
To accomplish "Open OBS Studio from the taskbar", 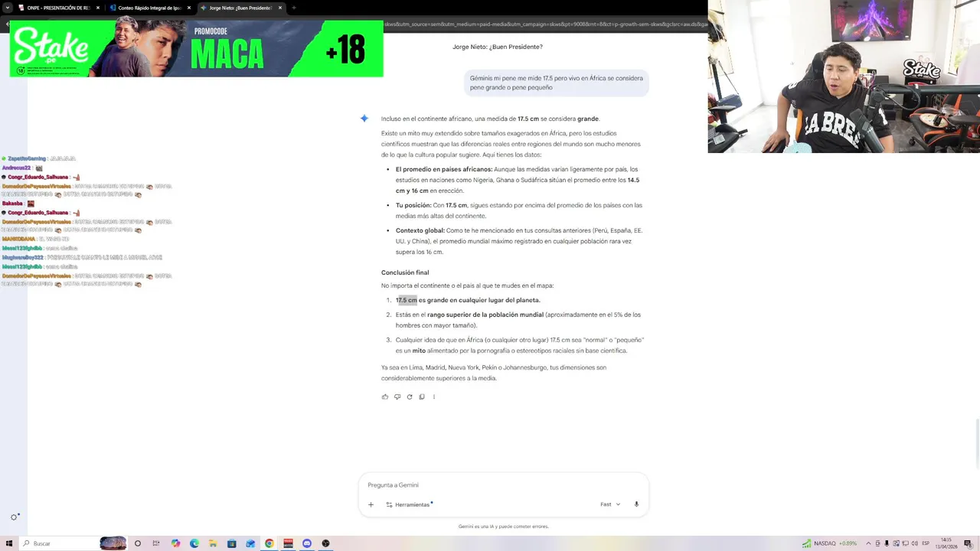I will click(x=325, y=543).
